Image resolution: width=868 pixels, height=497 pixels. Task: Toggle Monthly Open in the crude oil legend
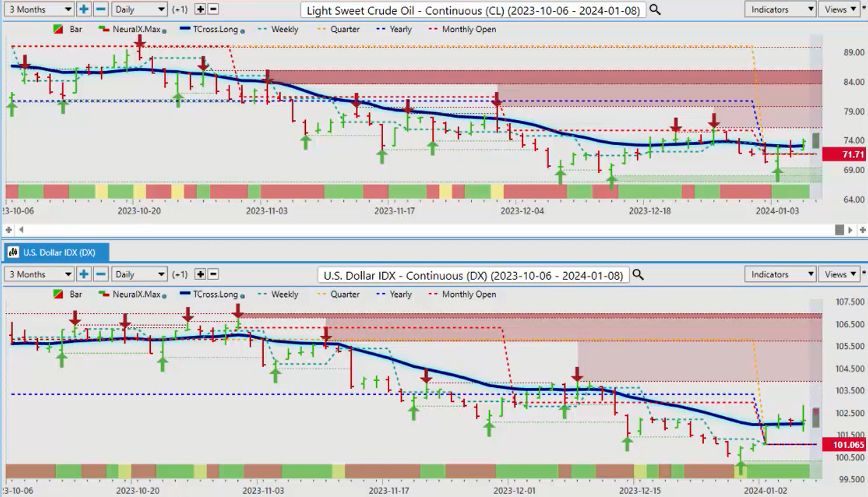pos(461,29)
